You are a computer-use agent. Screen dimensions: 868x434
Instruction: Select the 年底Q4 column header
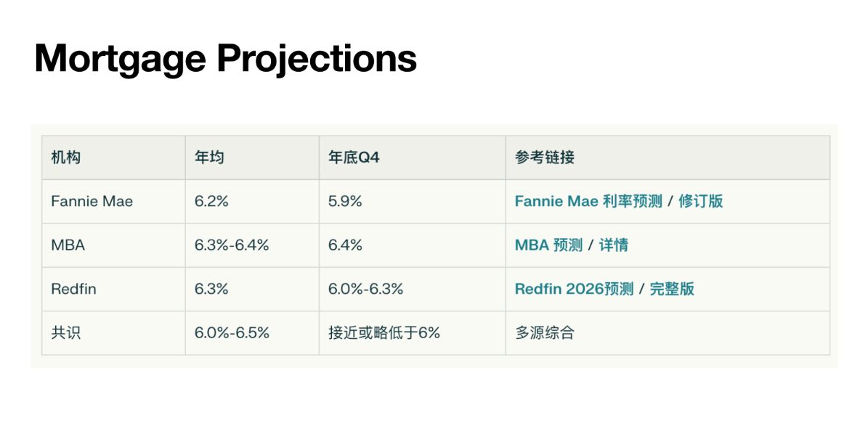coord(413,157)
